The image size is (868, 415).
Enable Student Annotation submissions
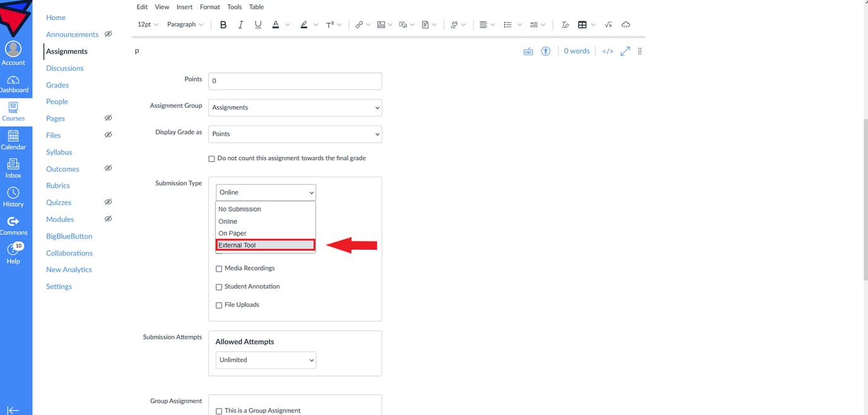(219, 286)
